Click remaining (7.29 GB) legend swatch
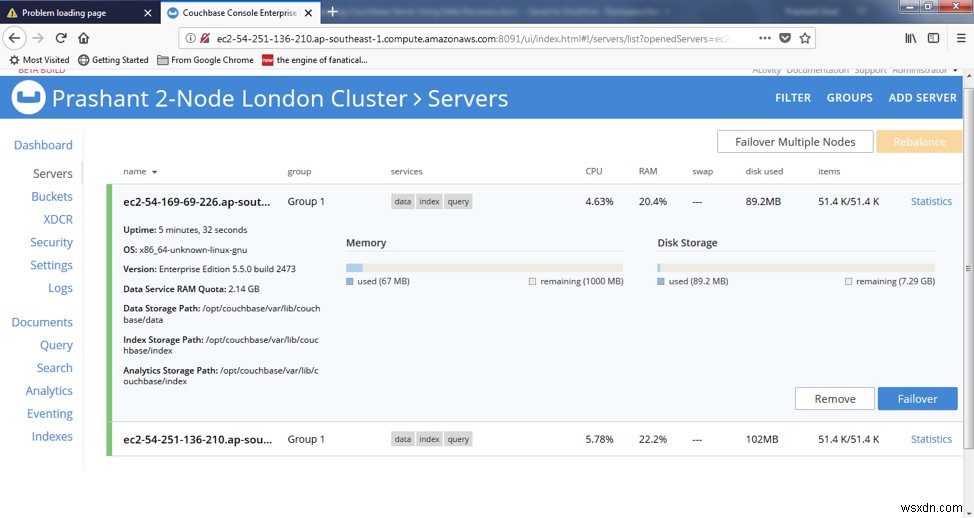This screenshot has height=518, width=974. [x=849, y=281]
